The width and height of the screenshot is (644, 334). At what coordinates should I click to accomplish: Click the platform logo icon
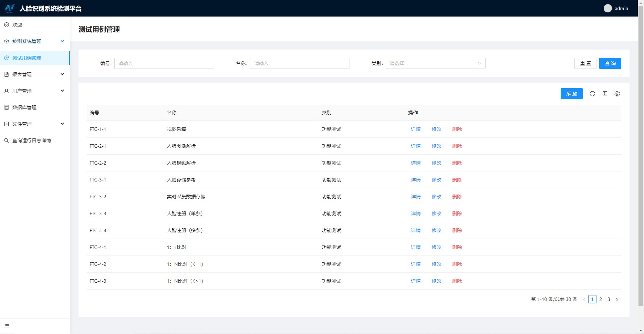pos(10,8)
